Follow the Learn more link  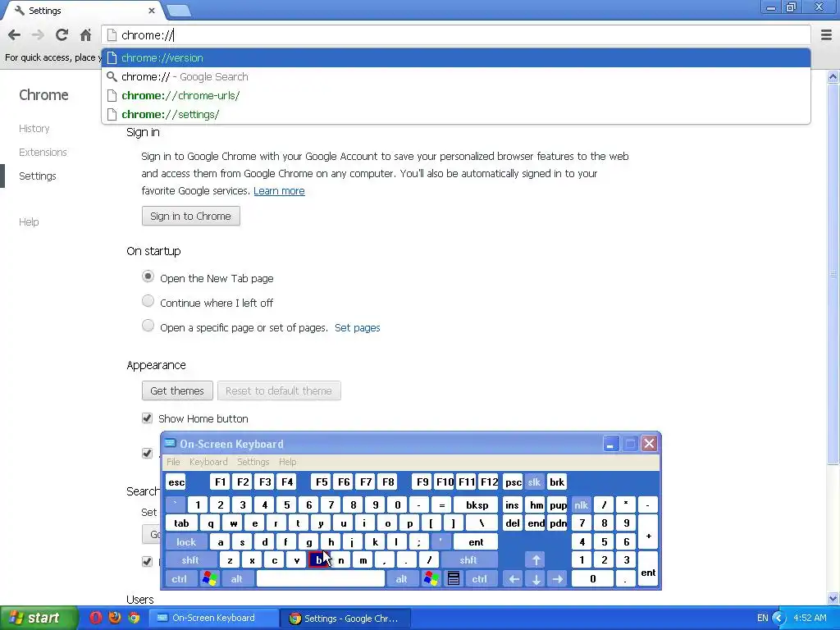point(279,190)
